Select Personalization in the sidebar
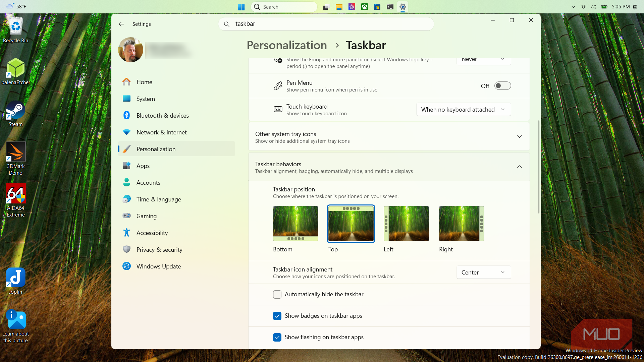The height and width of the screenshot is (362, 644). (x=176, y=149)
